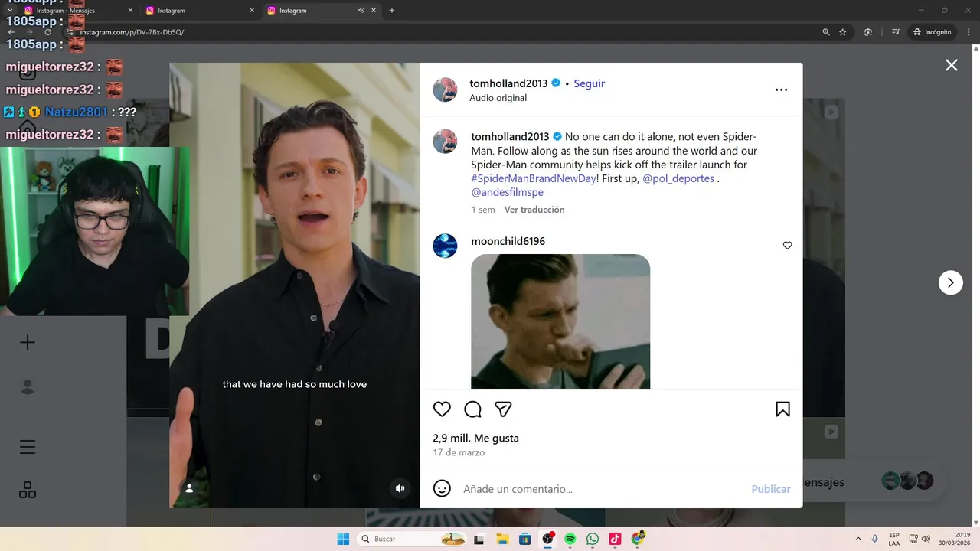Open tomholland2013 avatar in post header
The height and width of the screenshot is (551, 980).
click(445, 90)
